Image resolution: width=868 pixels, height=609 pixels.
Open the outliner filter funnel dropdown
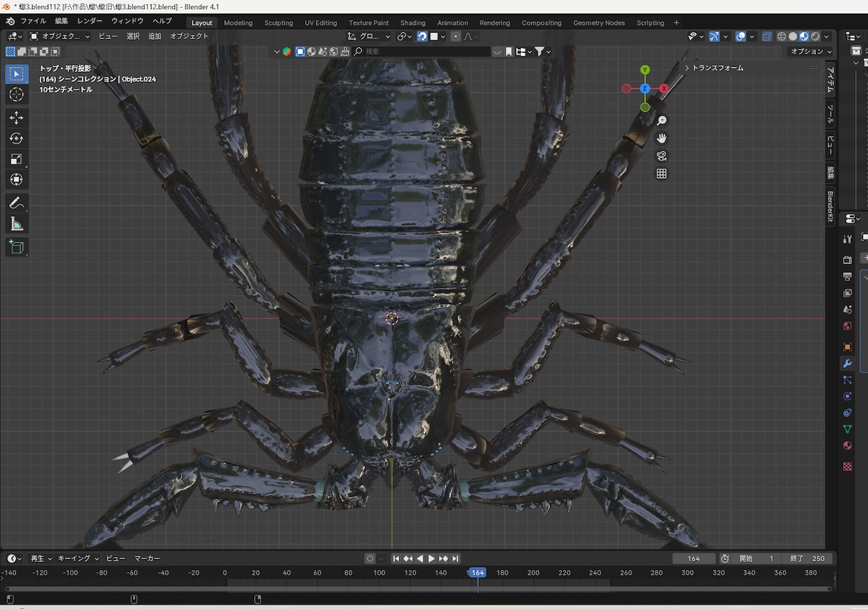[x=543, y=51]
